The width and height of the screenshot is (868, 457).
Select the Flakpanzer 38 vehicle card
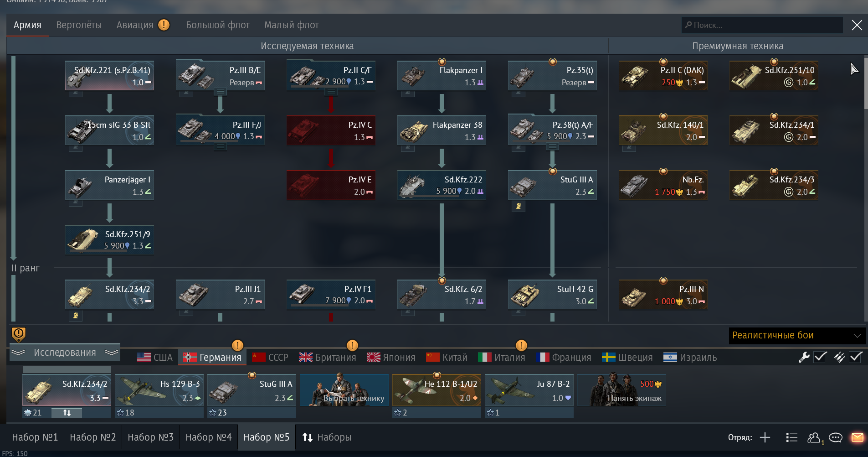tap(442, 130)
